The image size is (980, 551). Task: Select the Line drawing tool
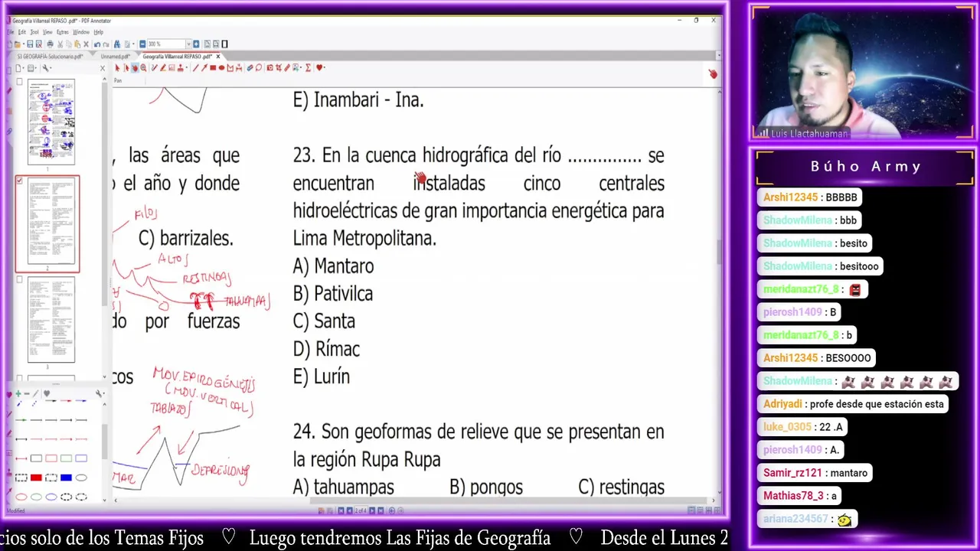click(x=195, y=68)
